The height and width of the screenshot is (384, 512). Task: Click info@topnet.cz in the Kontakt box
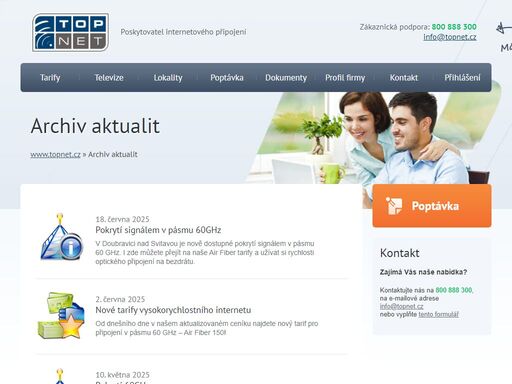click(x=401, y=306)
